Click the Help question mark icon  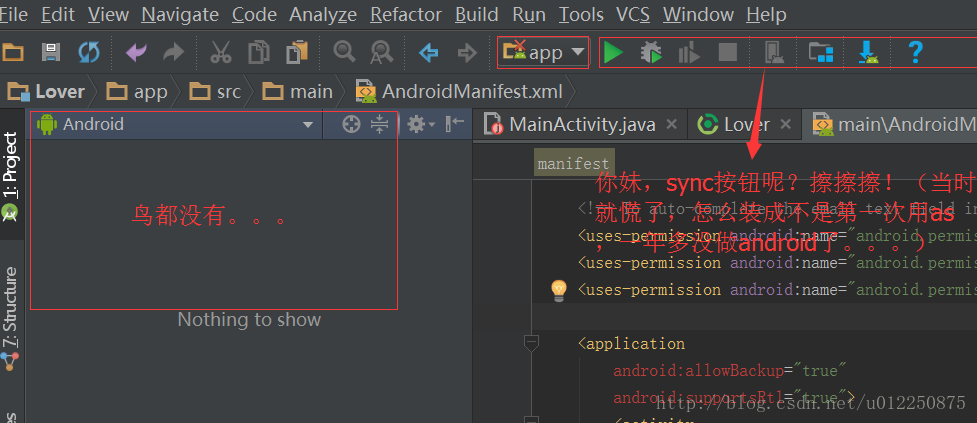coord(914,53)
